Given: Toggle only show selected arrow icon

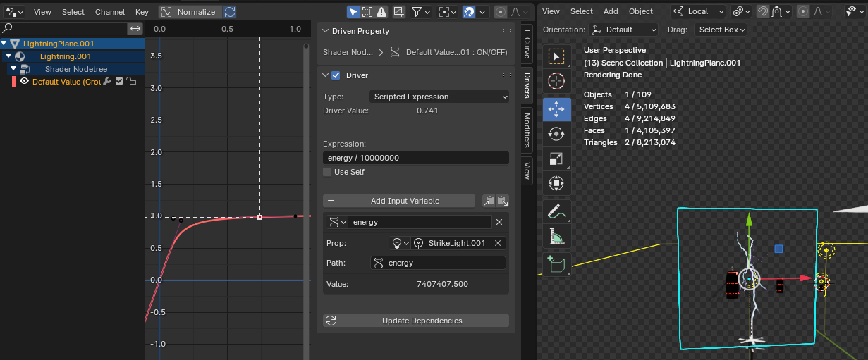Looking at the screenshot, I should pyautogui.click(x=353, y=12).
